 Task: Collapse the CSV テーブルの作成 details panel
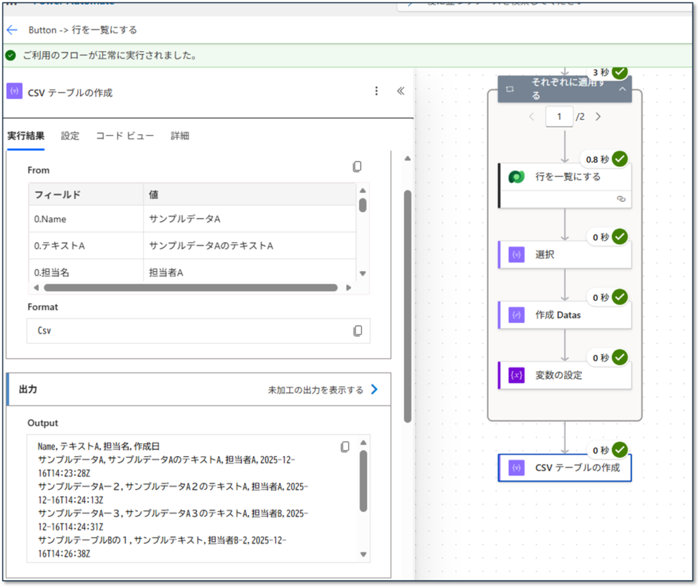(x=401, y=91)
